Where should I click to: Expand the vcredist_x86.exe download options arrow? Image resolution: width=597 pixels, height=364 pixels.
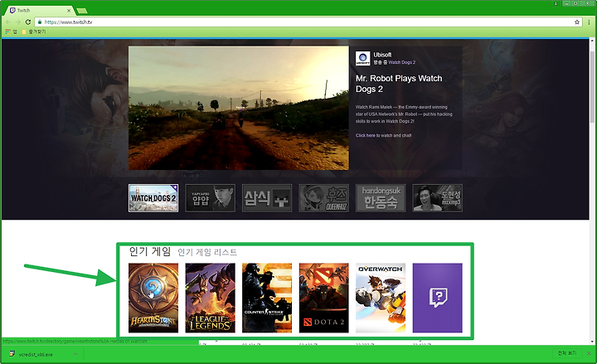[75, 355]
